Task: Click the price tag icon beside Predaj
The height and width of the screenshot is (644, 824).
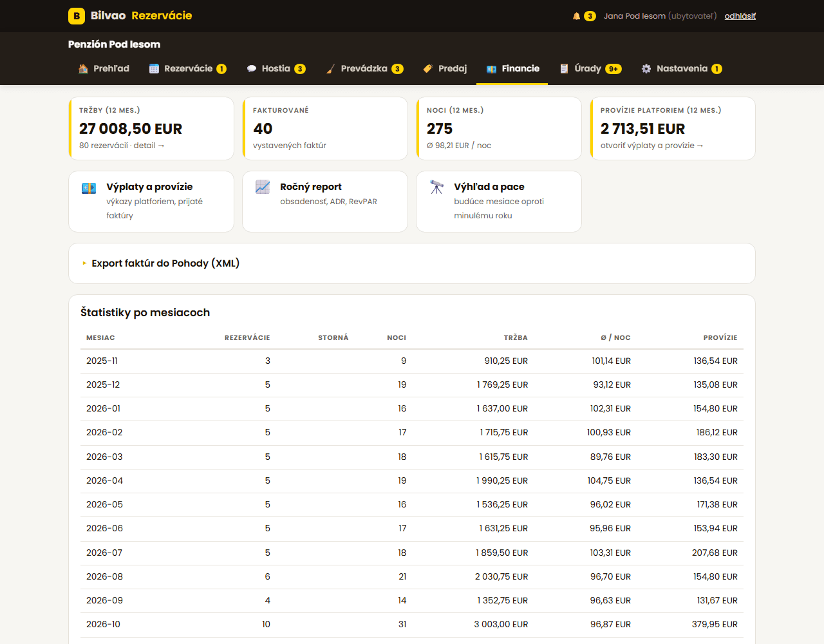Action: click(x=428, y=69)
